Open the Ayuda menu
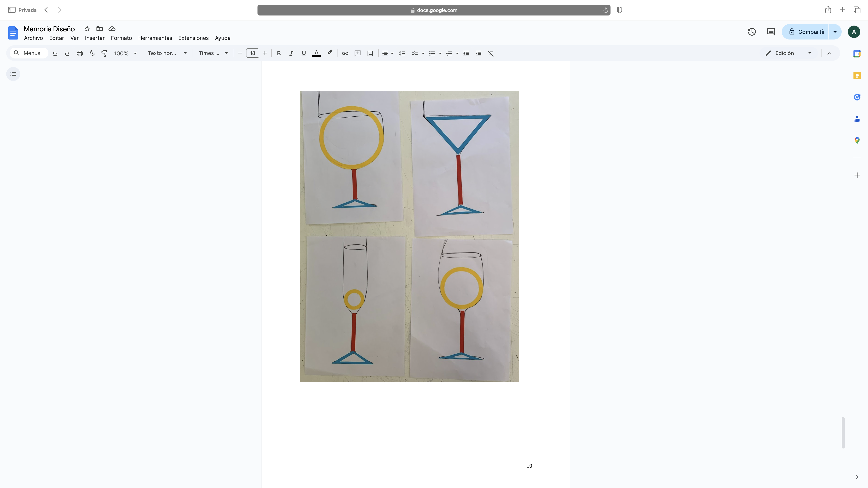This screenshot has width=868, height=488. coord(223,38)
